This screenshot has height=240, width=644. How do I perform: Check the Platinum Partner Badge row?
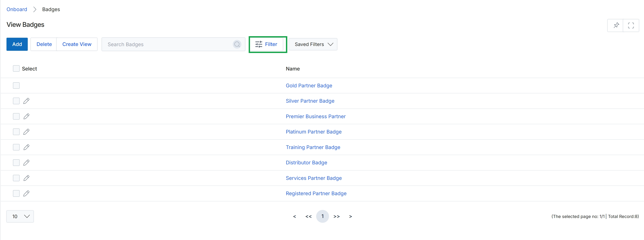tap(16, 132)
